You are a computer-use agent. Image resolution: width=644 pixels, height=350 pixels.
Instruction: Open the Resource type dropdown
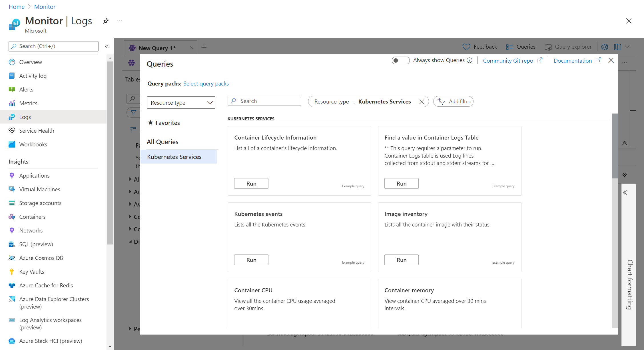181,102
